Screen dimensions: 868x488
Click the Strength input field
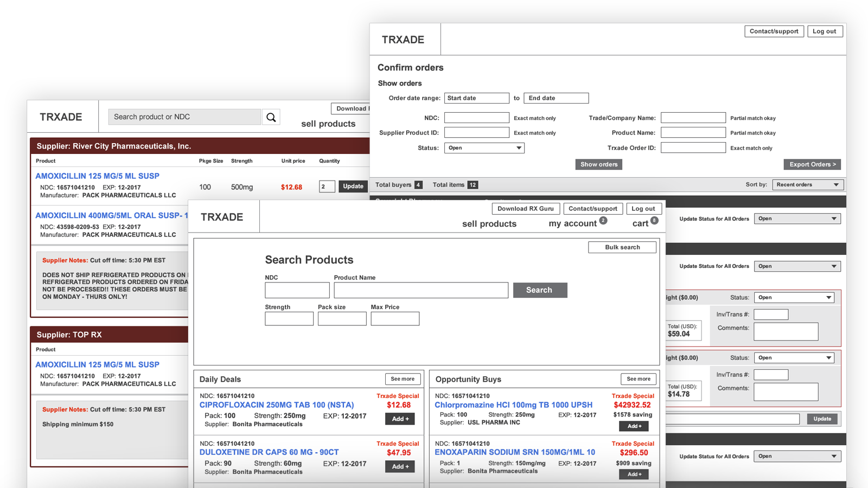coord(289,319)
